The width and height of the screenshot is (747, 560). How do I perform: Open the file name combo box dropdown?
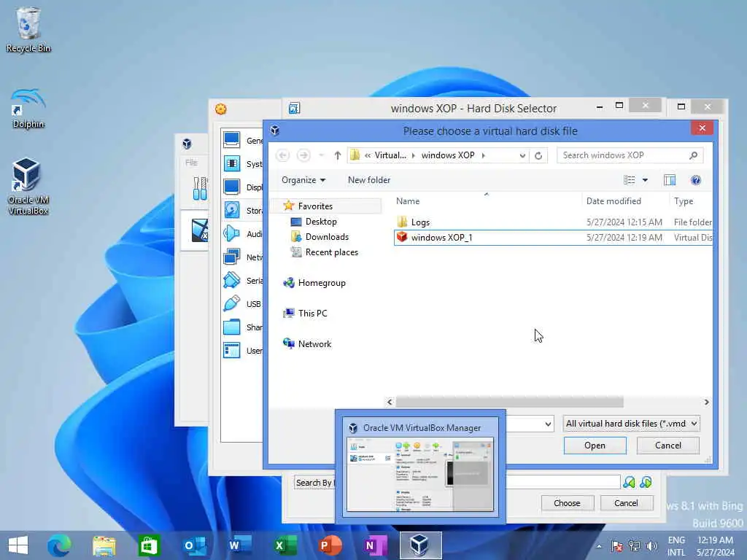[x=548, y=424]
